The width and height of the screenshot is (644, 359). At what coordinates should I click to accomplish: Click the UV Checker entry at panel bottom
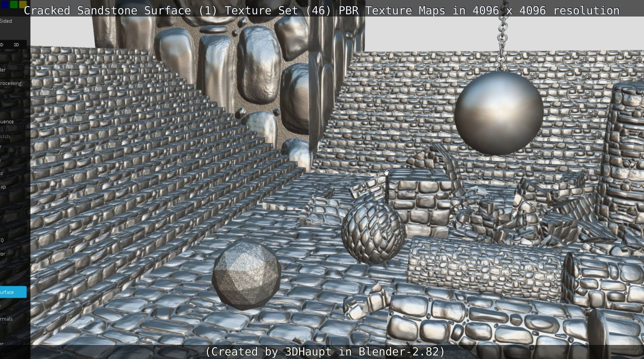tap(2, 344)
